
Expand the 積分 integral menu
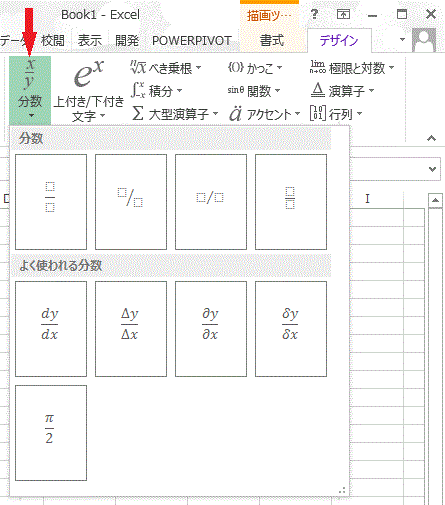pyautogui.click(x=156, y=90)
